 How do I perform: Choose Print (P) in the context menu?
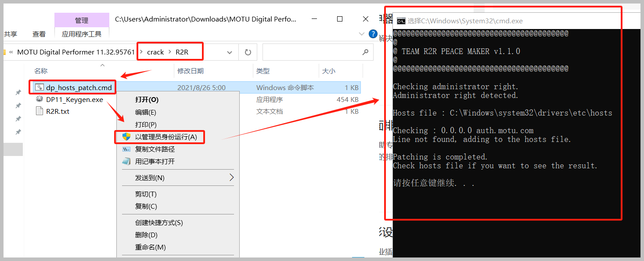coord(146,124)
